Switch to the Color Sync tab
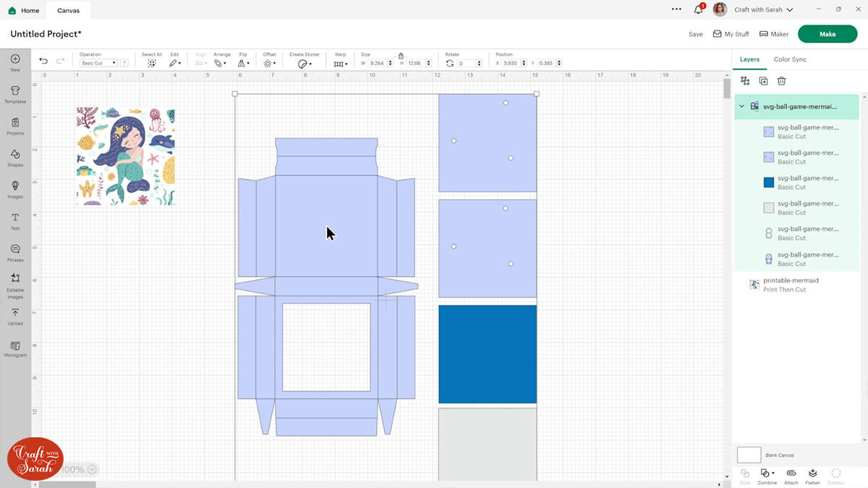Viewport: 868px width, 488px height. point(790,59)
